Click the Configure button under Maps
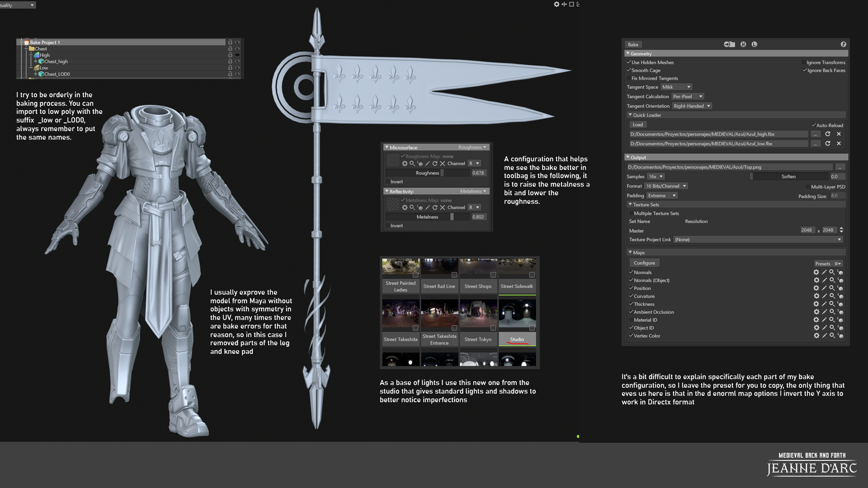Viewport: 868px width, 488px height. 644,263
